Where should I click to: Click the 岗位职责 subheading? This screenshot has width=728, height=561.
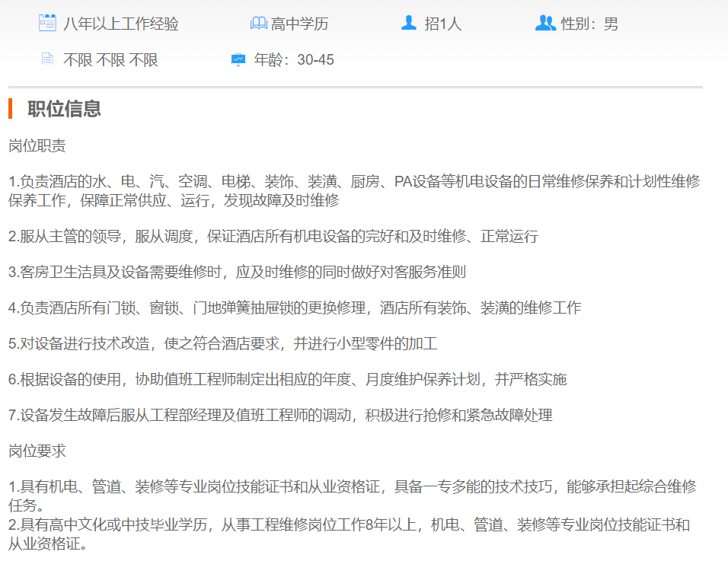pos(37,145)
